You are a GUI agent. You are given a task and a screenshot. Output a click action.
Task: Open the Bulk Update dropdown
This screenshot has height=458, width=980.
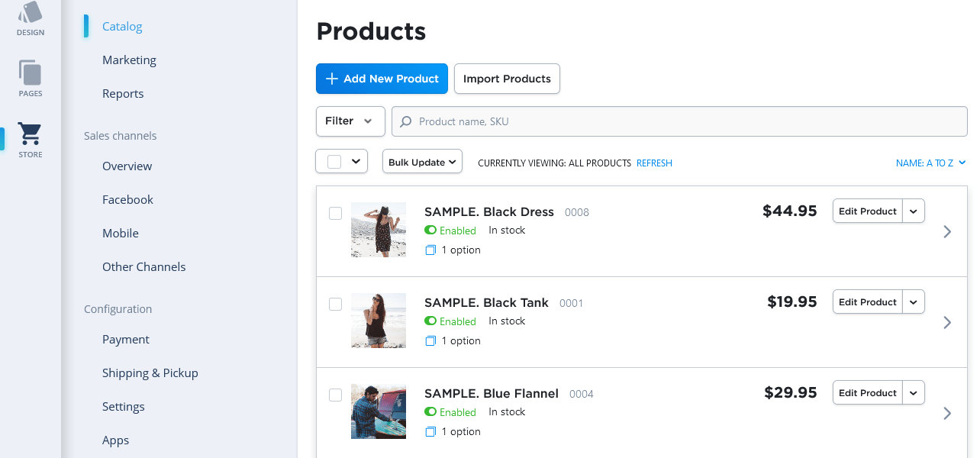(x=422, y=162)
